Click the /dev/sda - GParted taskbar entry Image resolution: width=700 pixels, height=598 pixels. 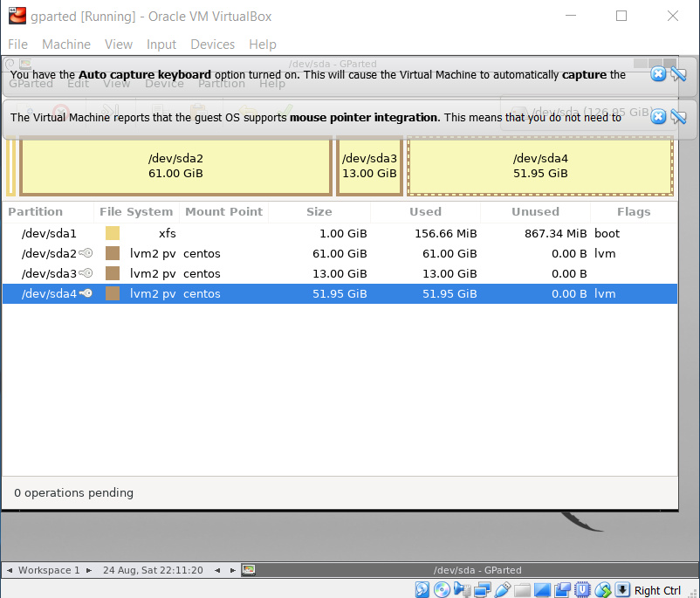click(x=477, y=570)
